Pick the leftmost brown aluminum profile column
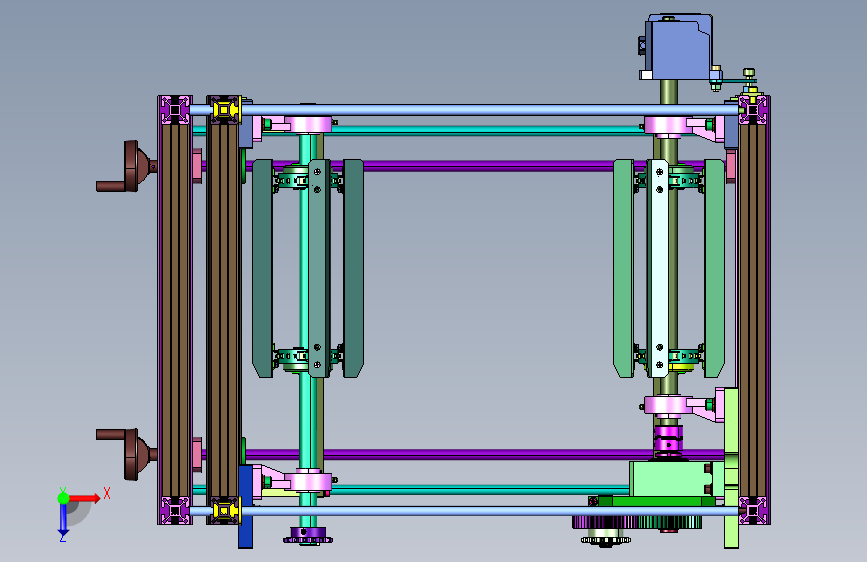Image resolution: width=867 pixels, height=562 pixels. (x=175, y=310)
